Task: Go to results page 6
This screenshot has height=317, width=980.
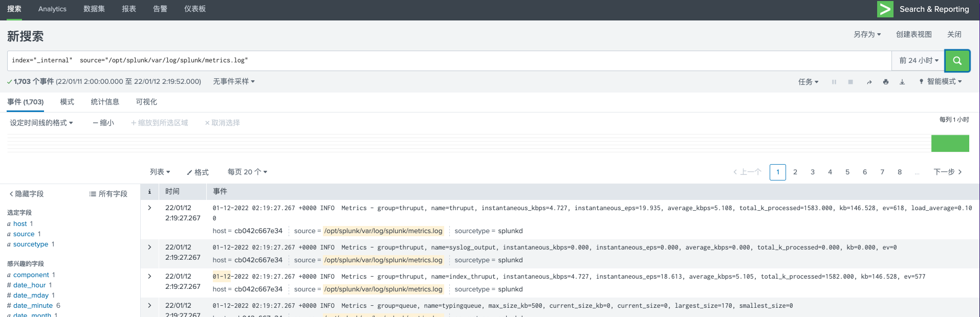Action: pyautogui.click(x=865, y=172)
